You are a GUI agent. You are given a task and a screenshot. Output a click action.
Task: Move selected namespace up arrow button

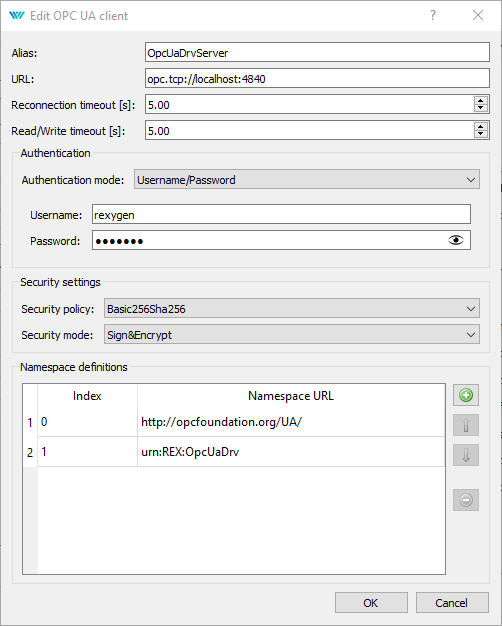pyautogui.click(x=466, y=425)
